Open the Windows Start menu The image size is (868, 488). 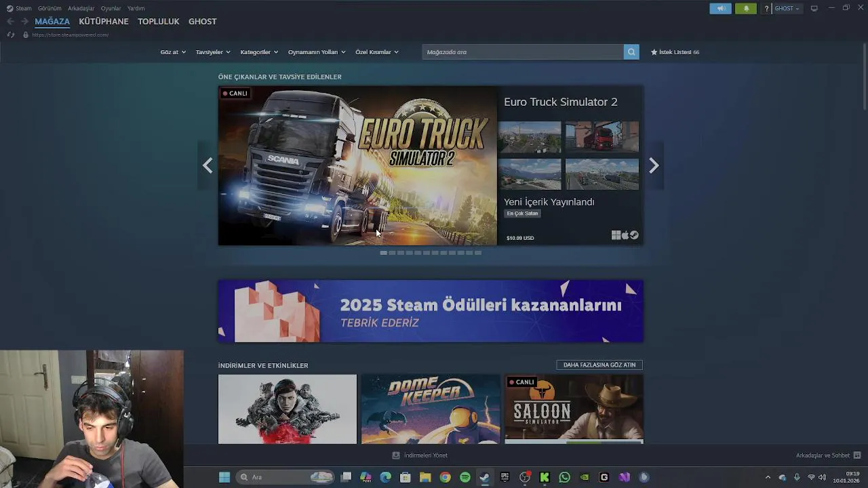tap(224, 477)
